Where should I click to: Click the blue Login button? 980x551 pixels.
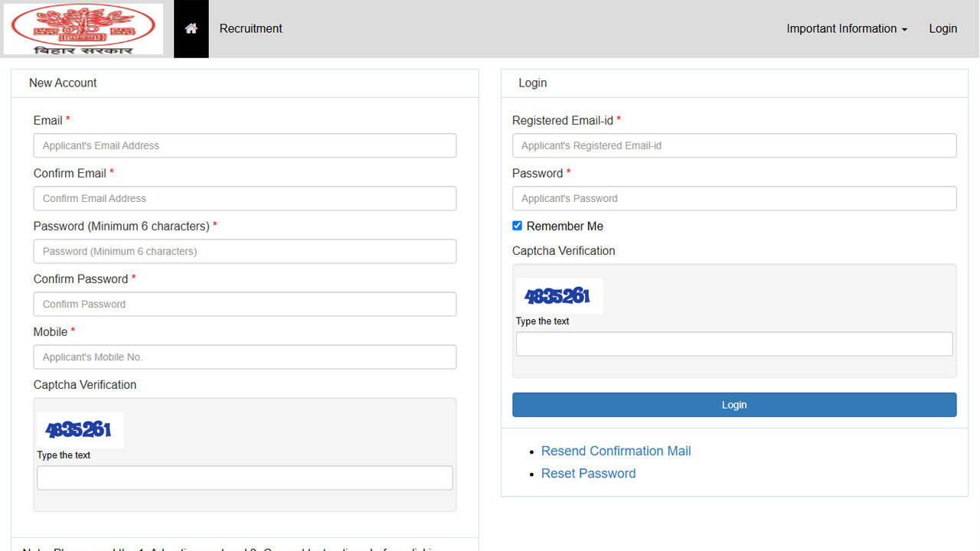pos(734,405)
